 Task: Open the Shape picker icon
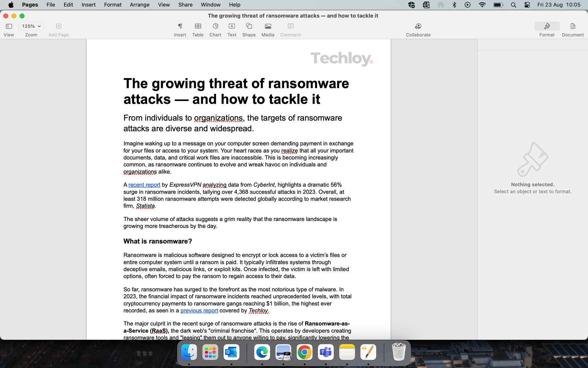pos(249,26)
